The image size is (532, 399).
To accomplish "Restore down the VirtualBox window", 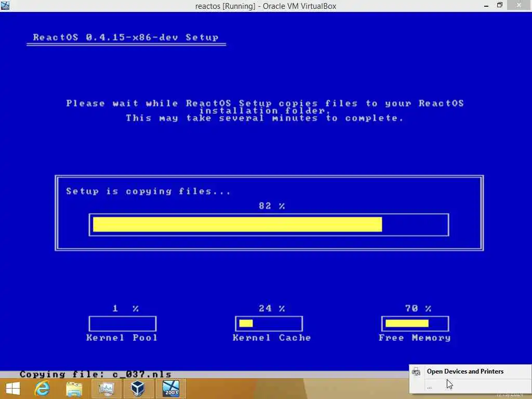I will [499, 5].
